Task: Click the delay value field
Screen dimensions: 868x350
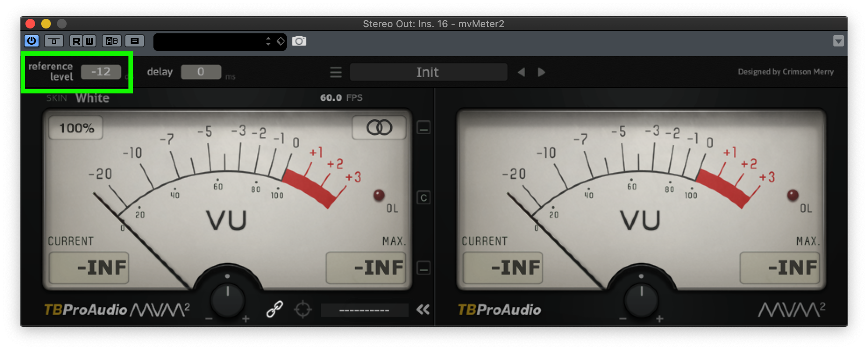Action: pos(201,72)
